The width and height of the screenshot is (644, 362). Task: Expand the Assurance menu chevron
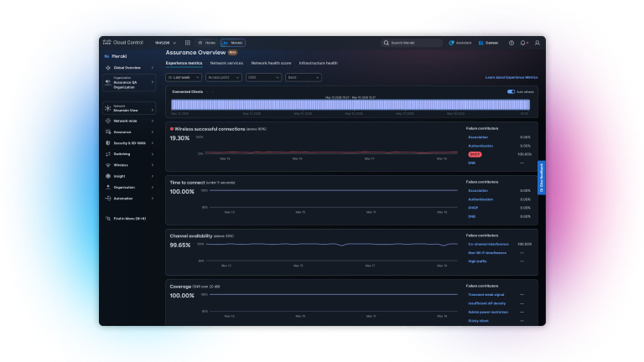click(x=153, y=132)
